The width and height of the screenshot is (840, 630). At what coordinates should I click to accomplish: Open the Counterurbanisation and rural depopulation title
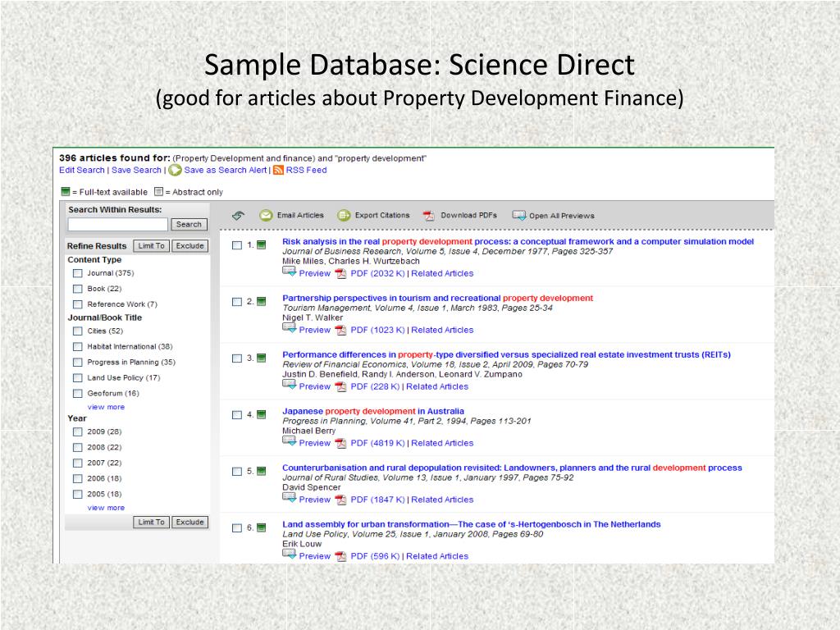coord(512,468)
